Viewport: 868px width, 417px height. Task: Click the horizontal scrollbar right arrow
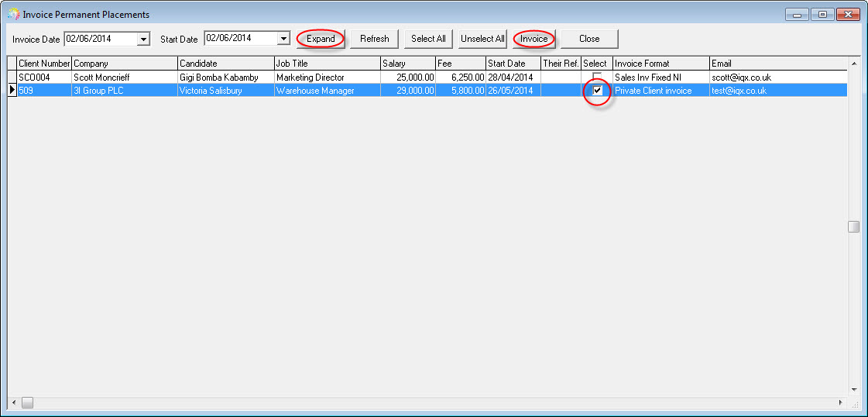coord(841,402)
